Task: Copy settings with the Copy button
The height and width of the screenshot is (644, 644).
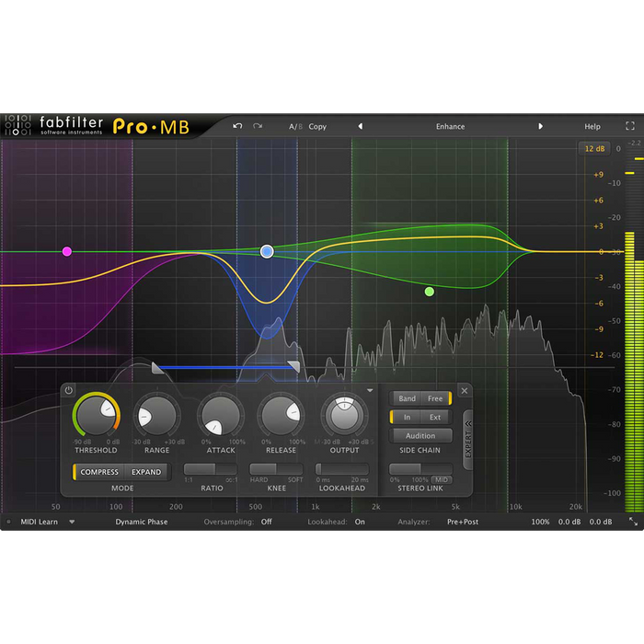Action: [x=317, y=127]
